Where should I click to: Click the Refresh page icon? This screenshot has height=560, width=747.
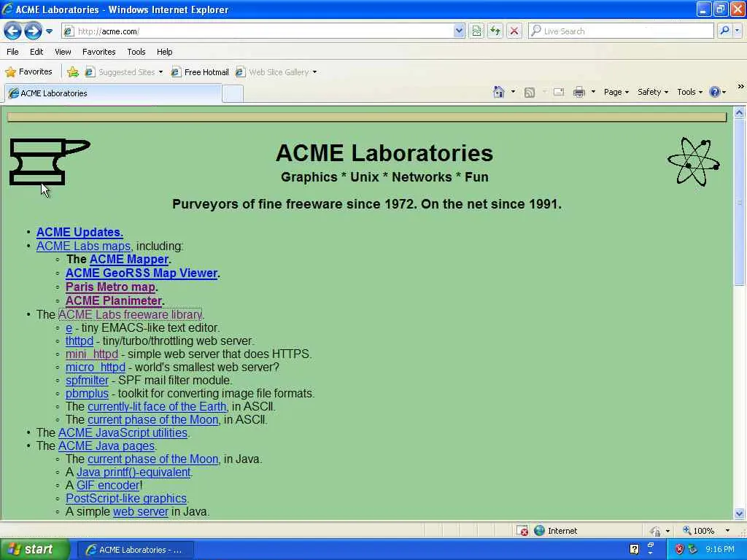[x=495, y=31]
